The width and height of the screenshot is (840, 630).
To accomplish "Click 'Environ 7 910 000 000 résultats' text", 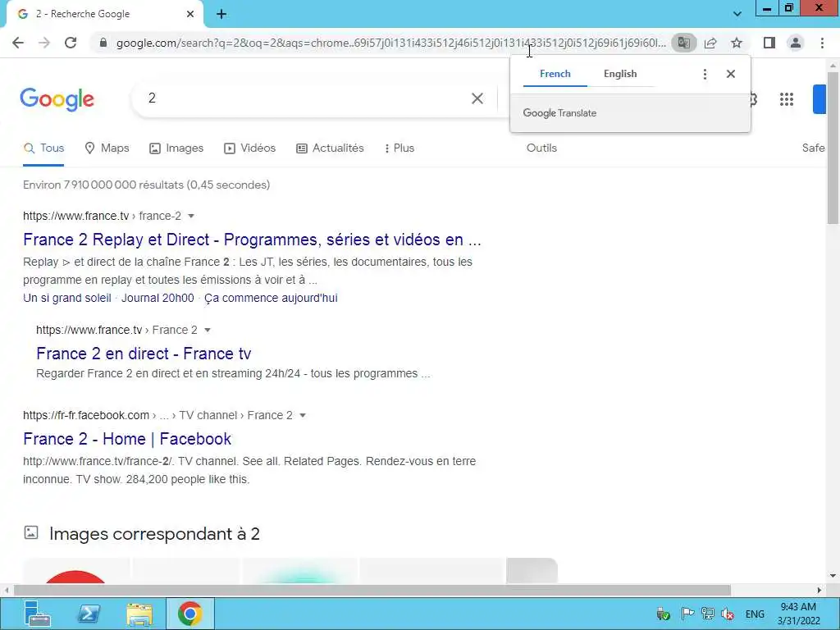I will pos(146,185).
